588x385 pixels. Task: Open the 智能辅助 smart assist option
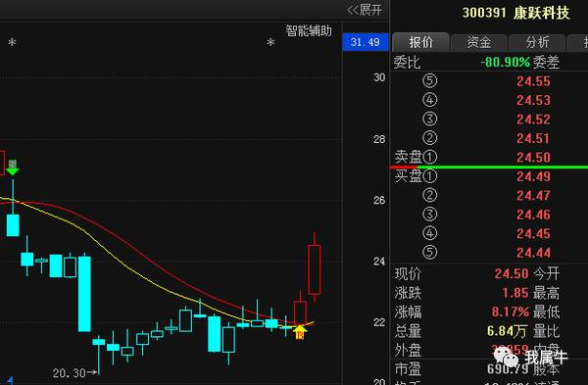tap(309, 30)
